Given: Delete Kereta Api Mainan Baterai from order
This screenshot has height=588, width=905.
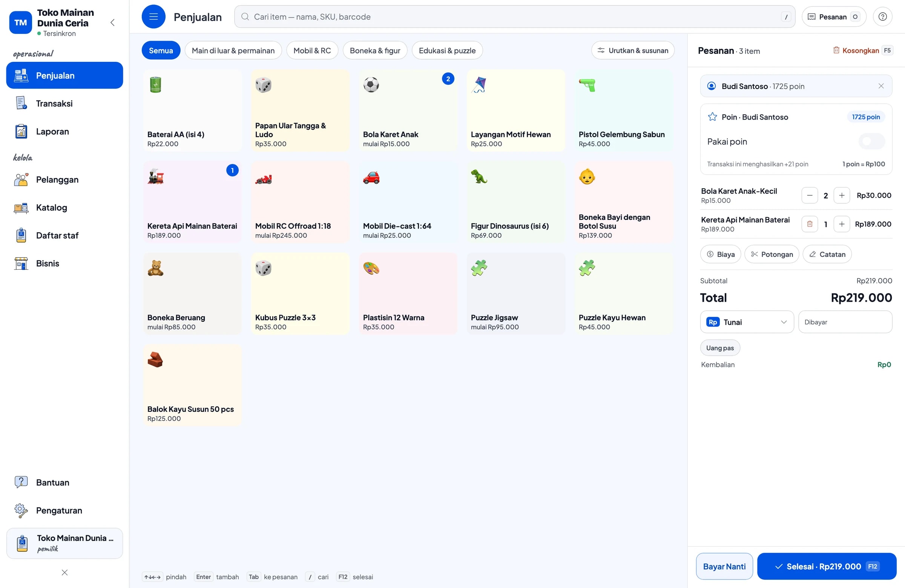Looking at the screenshot, I should [x=810, y=224].
